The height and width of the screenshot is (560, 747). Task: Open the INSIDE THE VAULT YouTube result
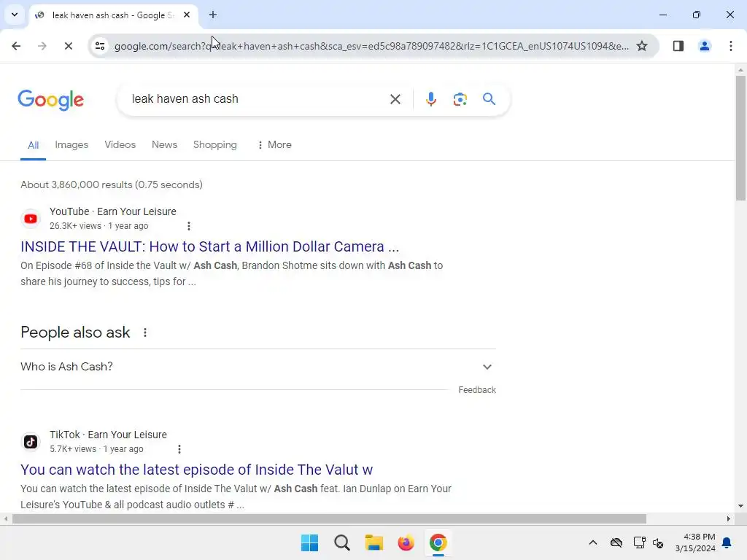point(209,246)
